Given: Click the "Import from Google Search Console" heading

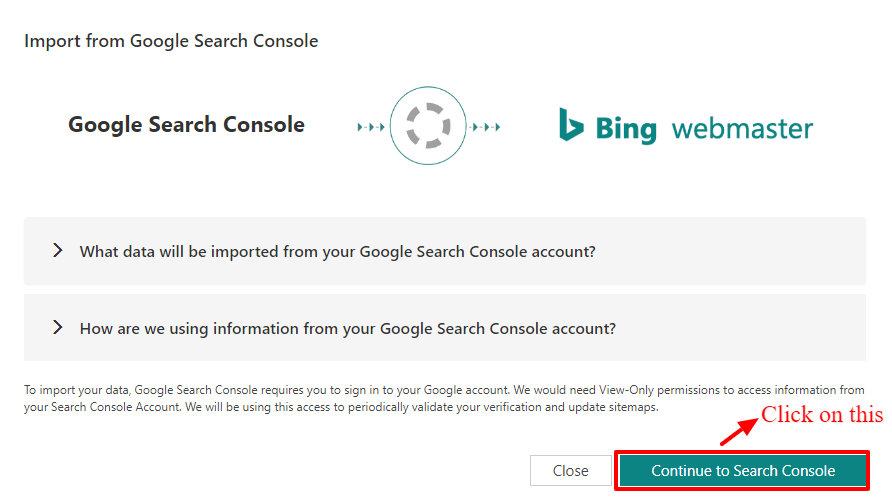Looking at the screenshot, I should (171, 41).
